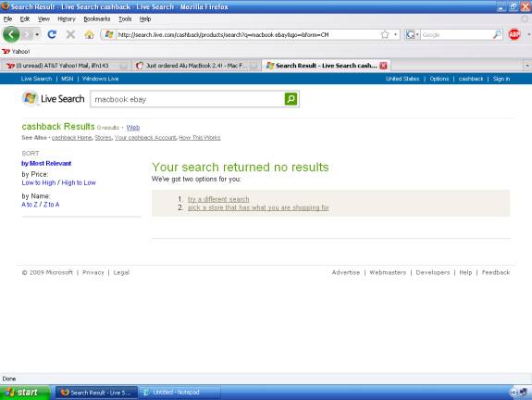
Task: Click the Stop loading X icon
Action: click(70, 34)
